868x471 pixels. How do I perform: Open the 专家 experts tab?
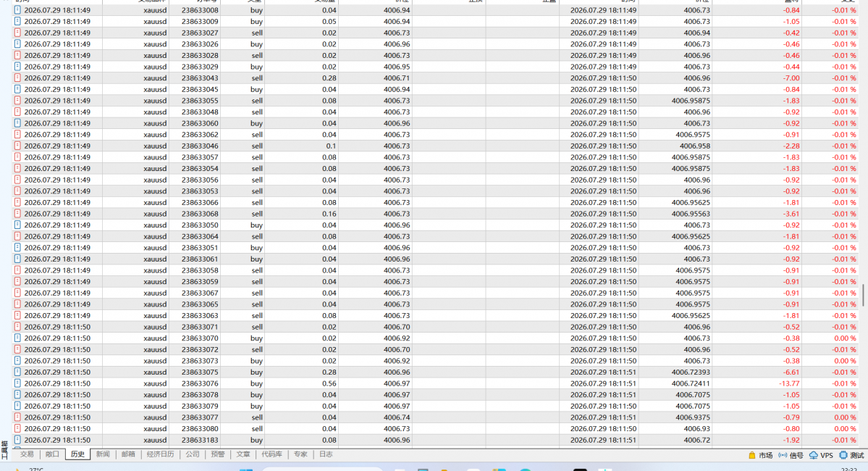(300, 454)
